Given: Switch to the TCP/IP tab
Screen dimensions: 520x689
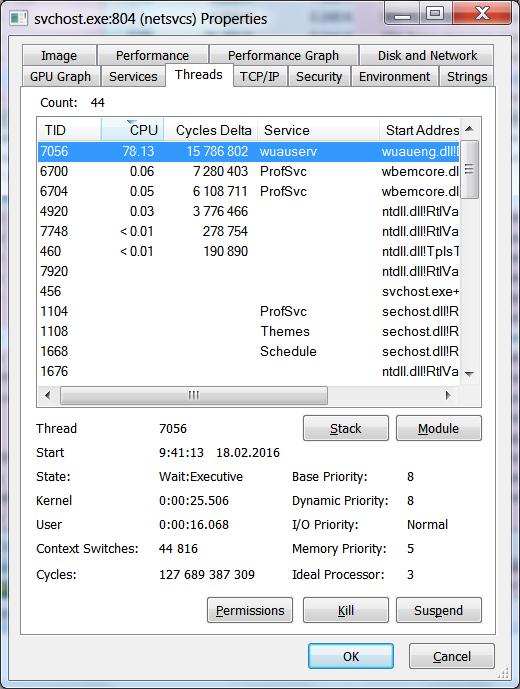Looking at the screenshot, I should 259,76.
